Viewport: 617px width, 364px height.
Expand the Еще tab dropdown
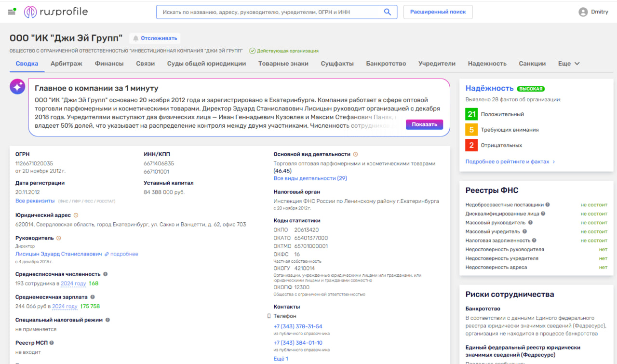(569, 64)
